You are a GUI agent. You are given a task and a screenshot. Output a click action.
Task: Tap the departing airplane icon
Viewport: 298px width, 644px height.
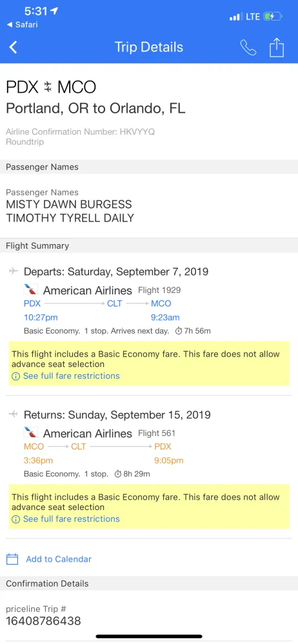[14, 271]
